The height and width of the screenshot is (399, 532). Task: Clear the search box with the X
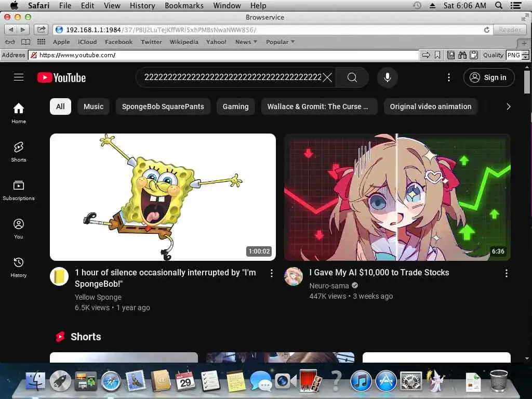coord(327,77)
